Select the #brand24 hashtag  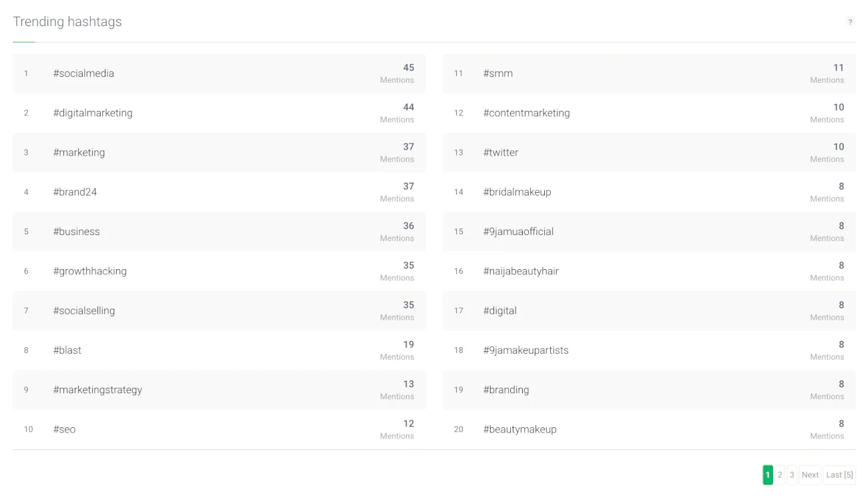point(75,192)
